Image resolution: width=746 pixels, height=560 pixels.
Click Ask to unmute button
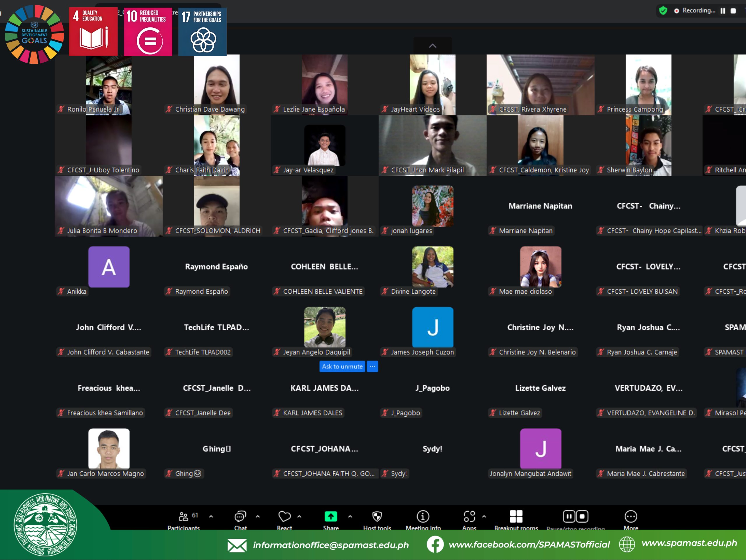click(x=342, y=367)
